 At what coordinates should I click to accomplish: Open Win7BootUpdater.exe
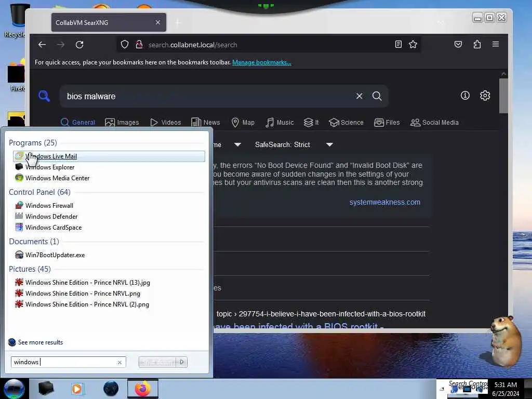[x=109, y=255]
